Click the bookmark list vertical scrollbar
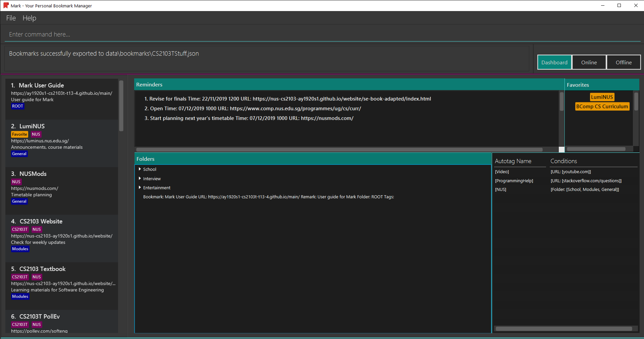Screen dimensions: 644x339 click(x=121, y=106)
